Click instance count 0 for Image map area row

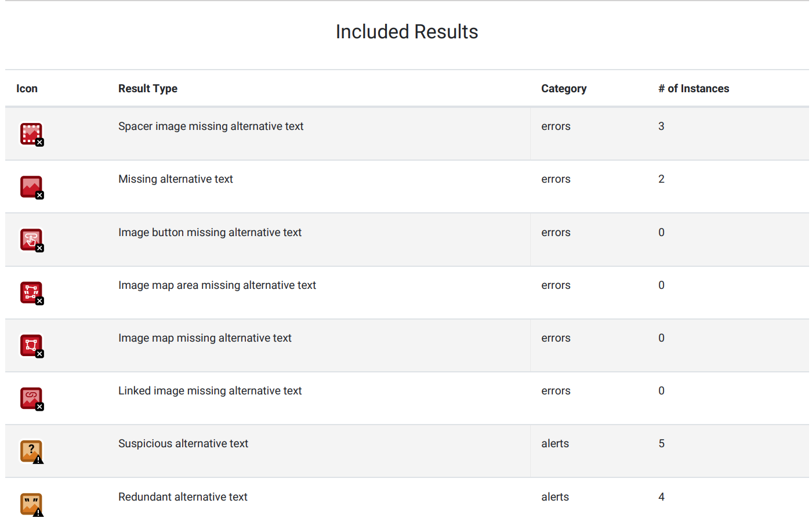[661, 285]
